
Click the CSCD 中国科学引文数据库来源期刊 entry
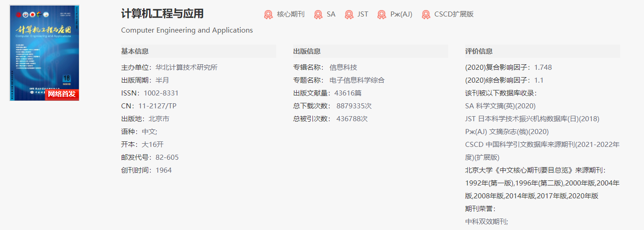543,151
